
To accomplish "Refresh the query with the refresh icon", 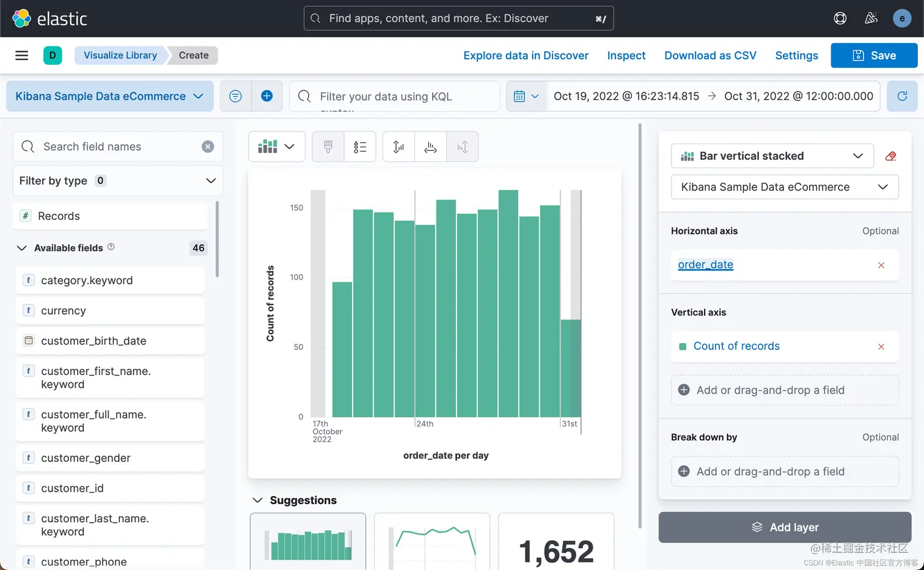I will coord(902,96).
